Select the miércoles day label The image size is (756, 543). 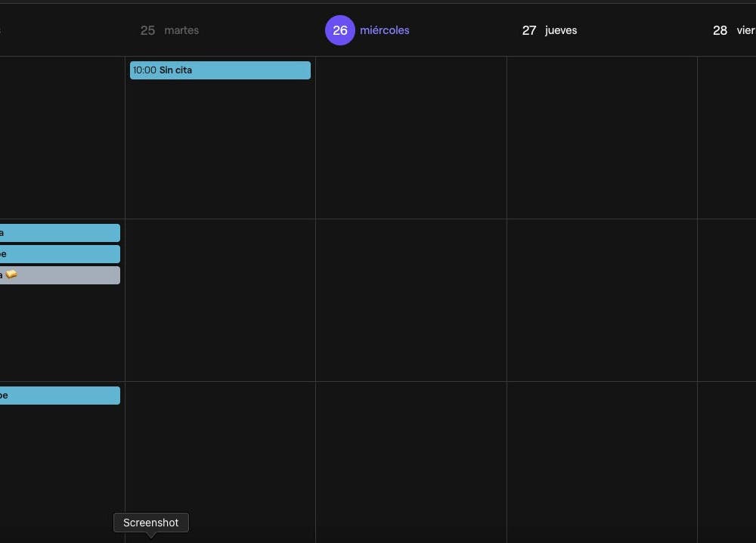coord(385,30)
